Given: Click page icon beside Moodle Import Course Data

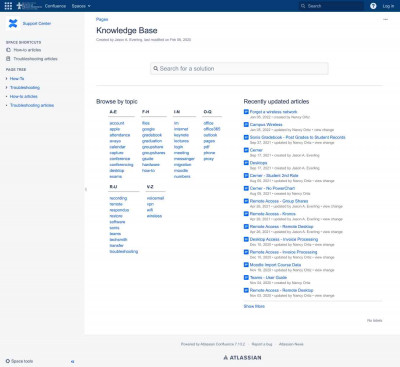Looking at the screenshot, I should click(x=246, y=265).
